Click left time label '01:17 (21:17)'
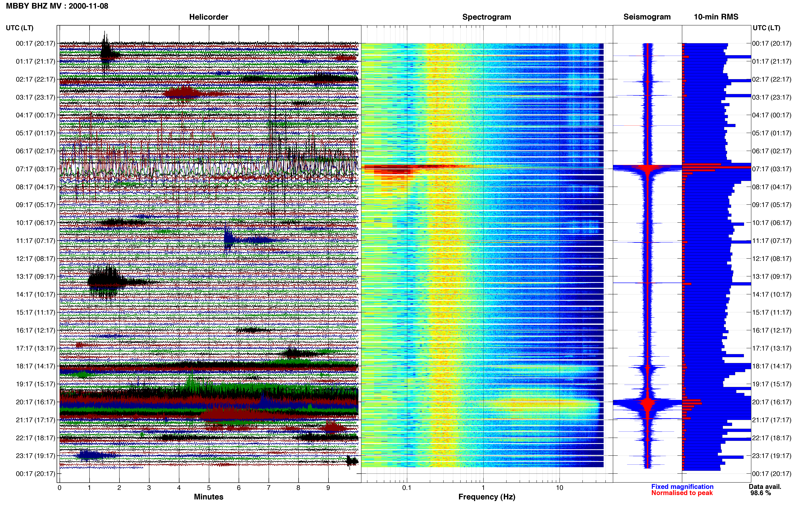The height and width of the screenshot is (508, 812). tap(35, 61)
